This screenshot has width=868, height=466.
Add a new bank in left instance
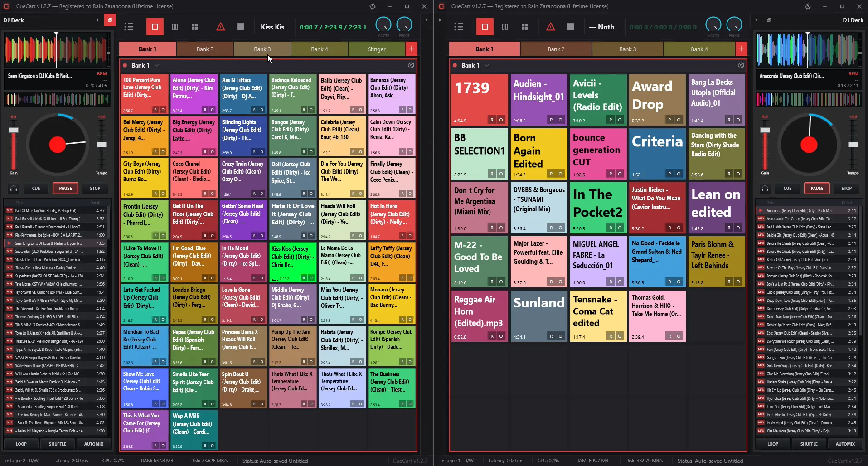tap(412, 49)
